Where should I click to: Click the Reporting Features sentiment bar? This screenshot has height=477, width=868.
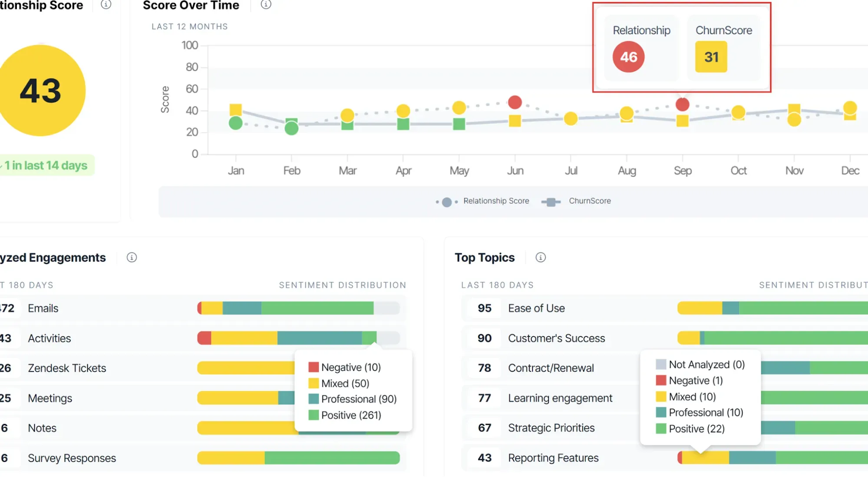click(772, 457)
